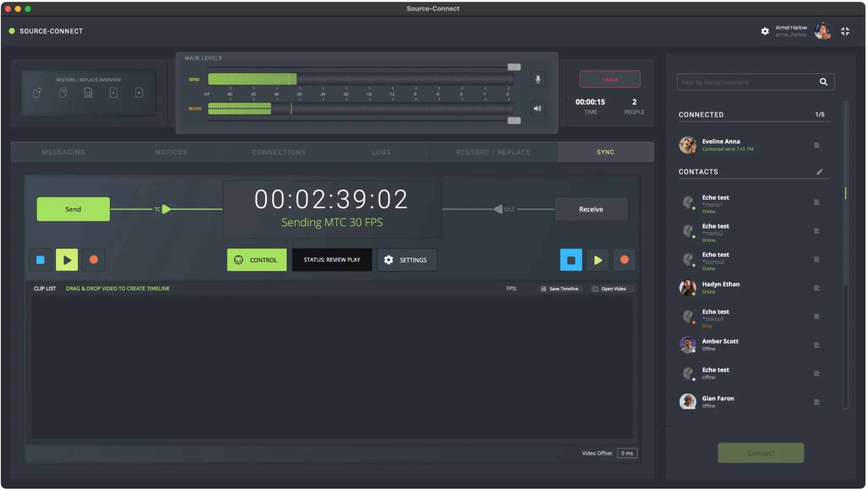Screen dimensions: 868x490
Task: Click the sparkle file icon in Restore/Replace Overview
Action: (x=38, y=92)
